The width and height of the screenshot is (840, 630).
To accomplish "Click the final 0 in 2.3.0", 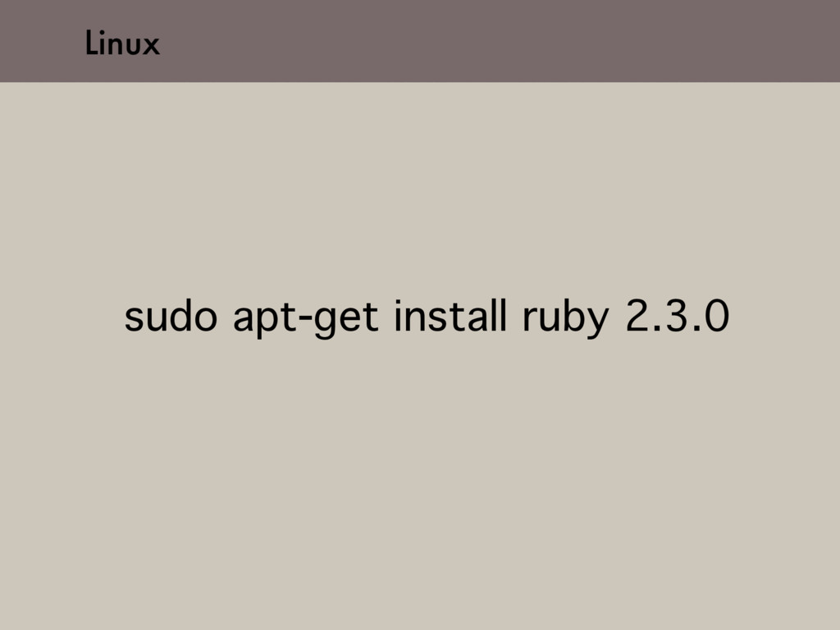I will [x=717, y=316].
